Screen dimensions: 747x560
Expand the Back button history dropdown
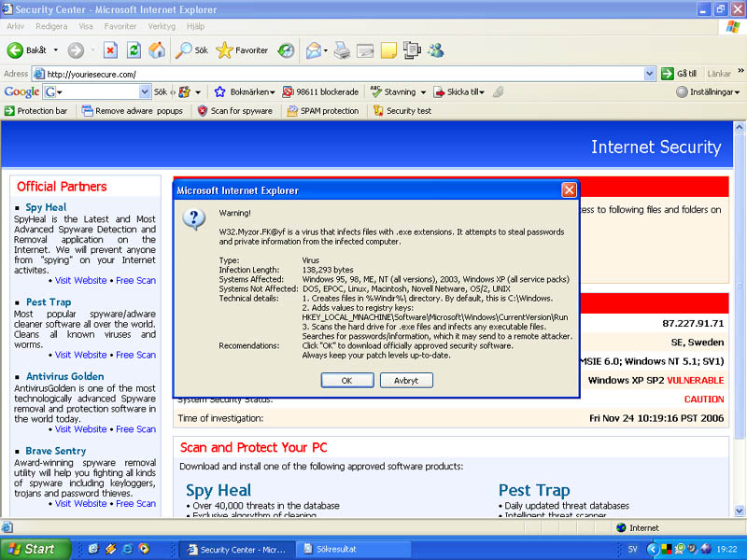point(56,50)
